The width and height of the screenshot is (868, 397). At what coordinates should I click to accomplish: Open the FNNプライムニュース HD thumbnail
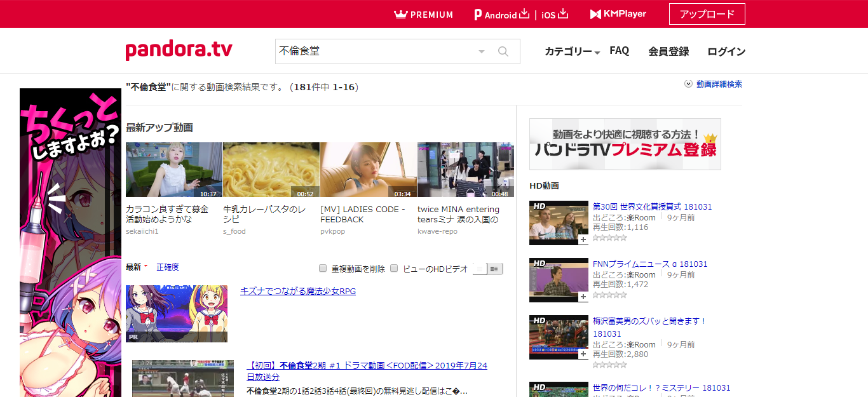pyautogui.click(x=559, y=280)
